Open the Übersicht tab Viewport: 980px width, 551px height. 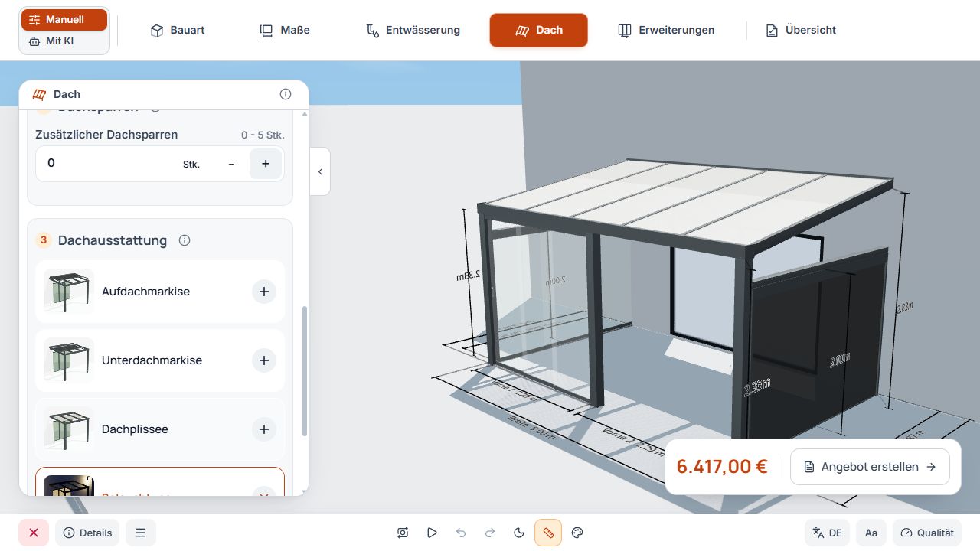(x=801, y=31)
